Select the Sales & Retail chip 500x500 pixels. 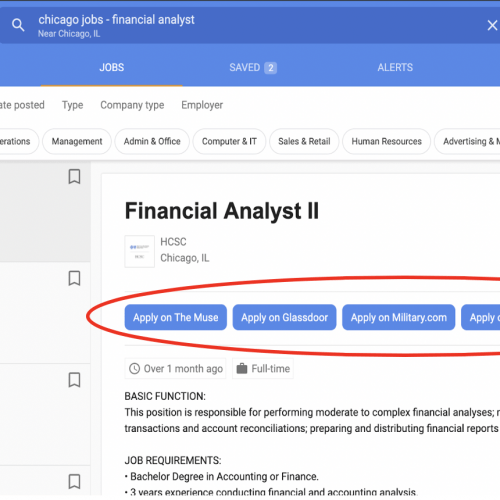tap(304, 141)
